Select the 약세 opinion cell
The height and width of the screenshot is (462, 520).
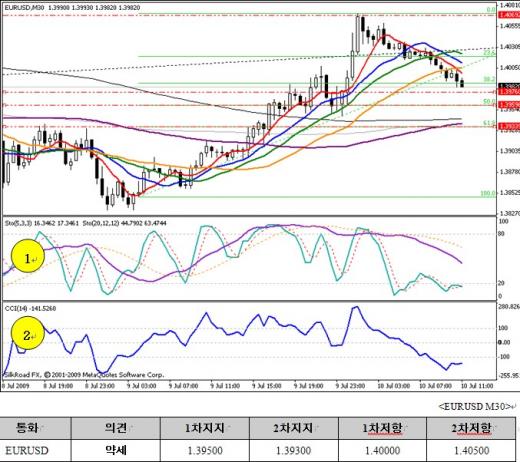pos(116,451)
